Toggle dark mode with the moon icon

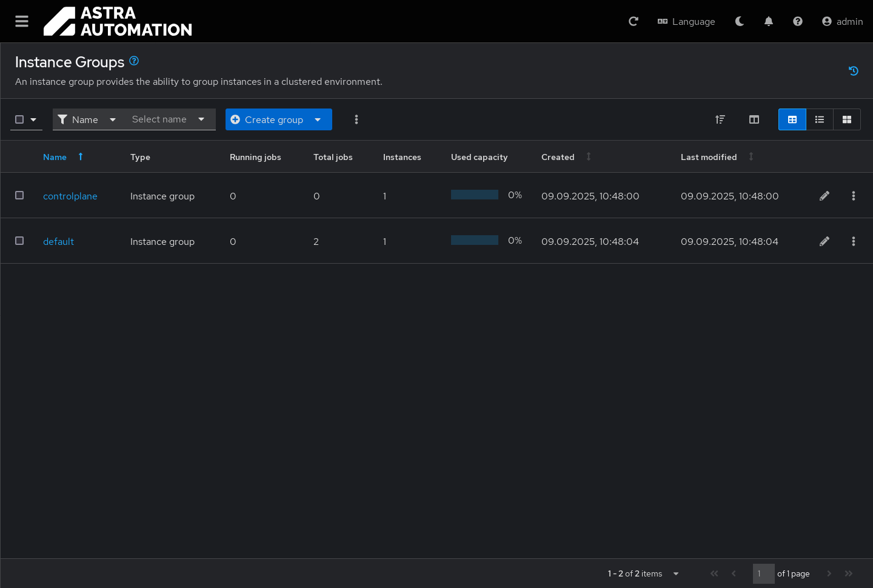(740, 21)
